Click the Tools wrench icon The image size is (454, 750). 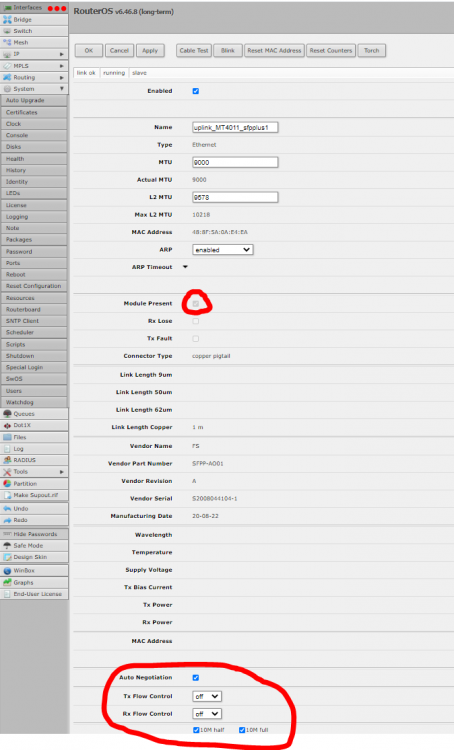[x=7, y=472]
